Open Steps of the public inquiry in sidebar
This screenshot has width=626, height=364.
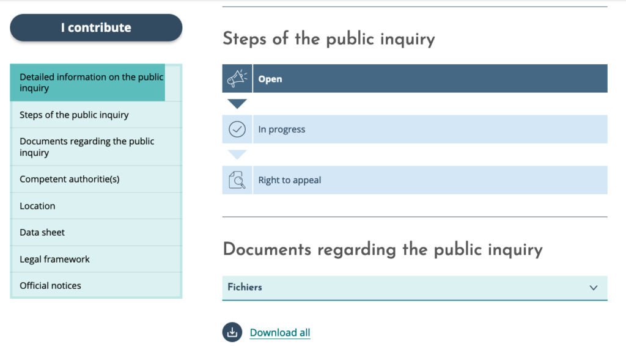pyautogui.click(x=96, y=115)
